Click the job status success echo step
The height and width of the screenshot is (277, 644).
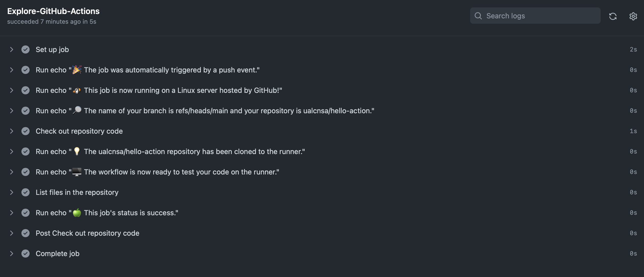(x=107, y=213)
